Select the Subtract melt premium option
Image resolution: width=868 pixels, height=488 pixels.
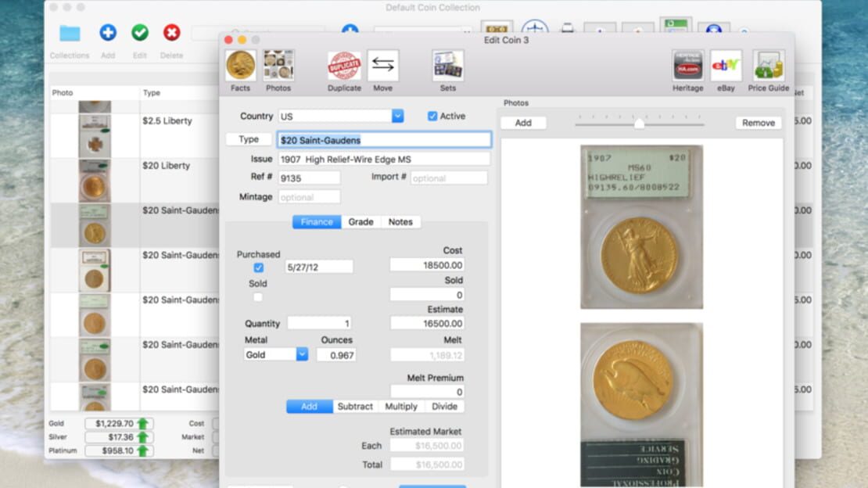pyautogui.click(x=355, y=407)
